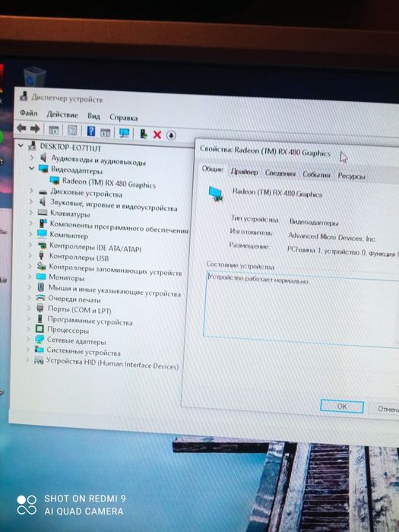
Task: Select Контроллеры запоминающих устройств row
Action: [116, 270]
